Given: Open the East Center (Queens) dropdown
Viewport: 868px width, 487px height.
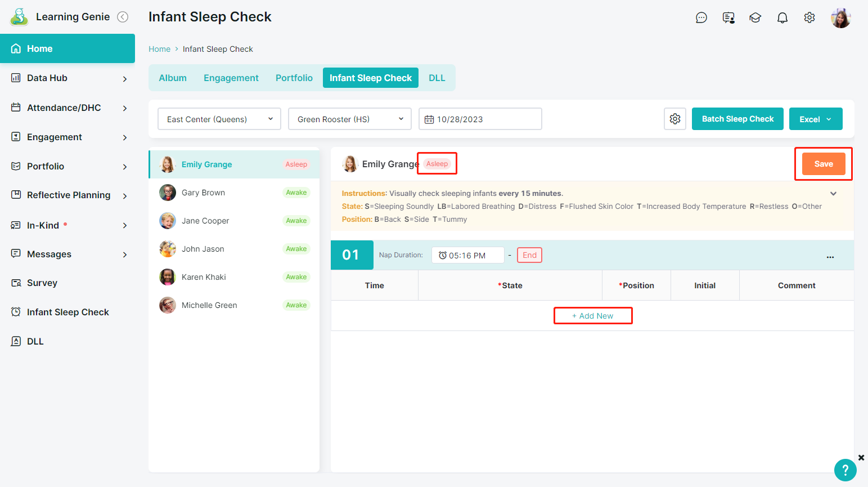Looking at the screenshot, I should [219, 119].
